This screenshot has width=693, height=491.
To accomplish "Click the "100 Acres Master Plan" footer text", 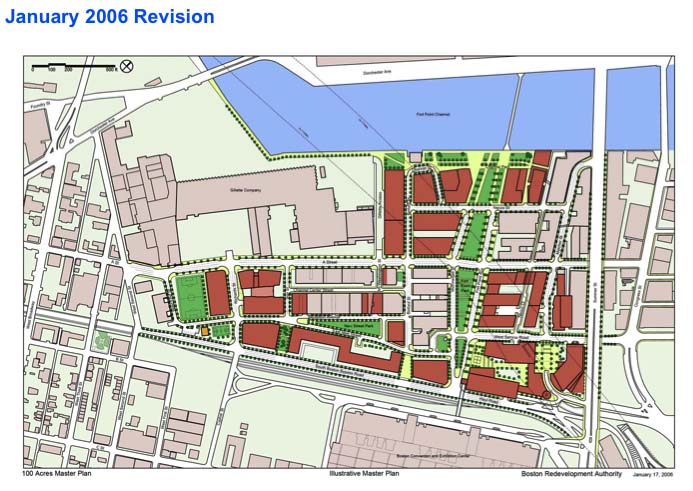I will point(58,474).
